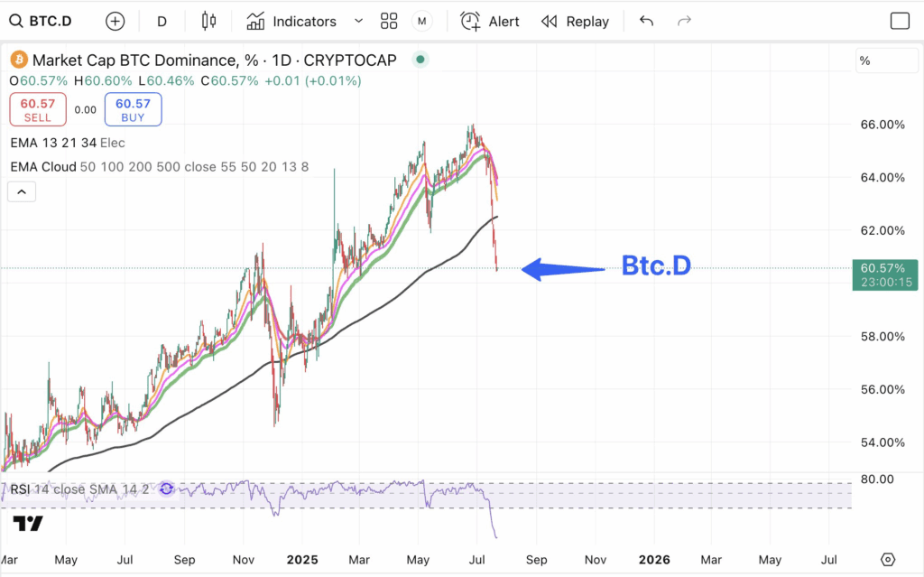The image size is (924, 577).
Task: Open chart settings via the bottom-right gear icon
Action: (888, 559)
